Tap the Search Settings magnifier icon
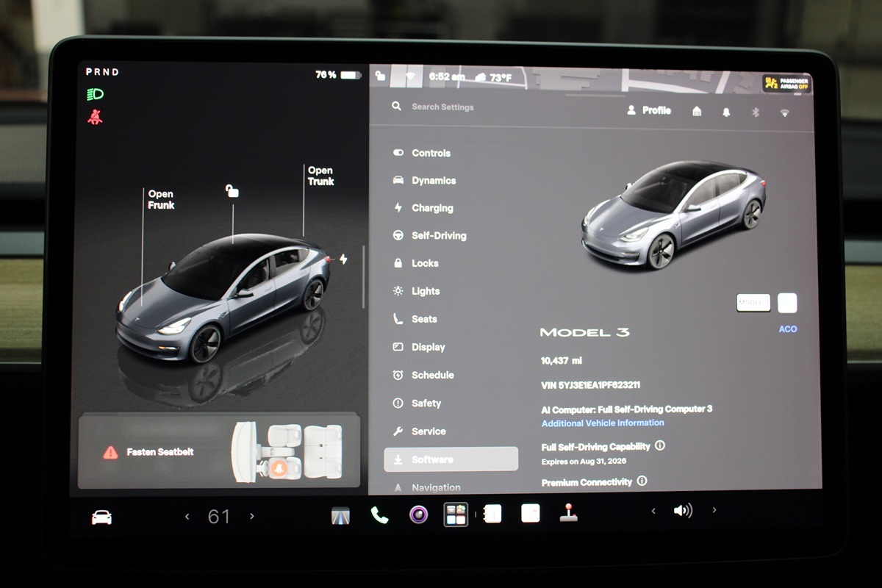This screenshot has width=882, height=588. coord(397,107)
